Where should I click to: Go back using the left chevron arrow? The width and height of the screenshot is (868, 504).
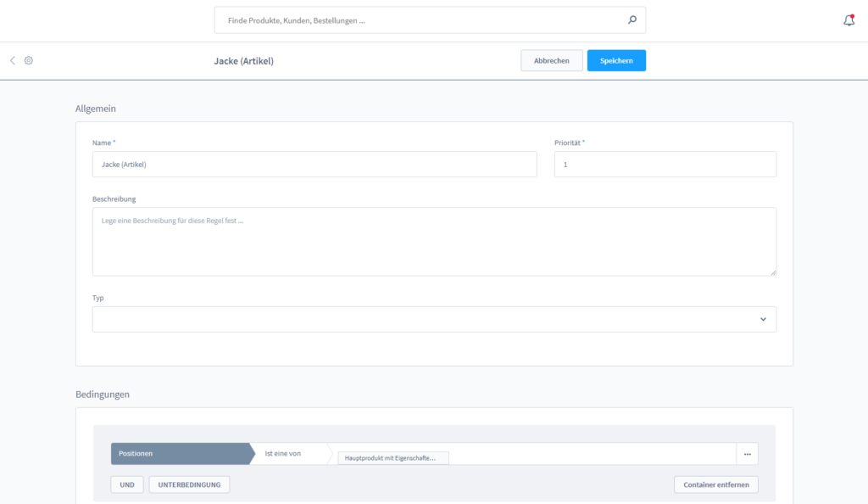[x=13, y=61]
